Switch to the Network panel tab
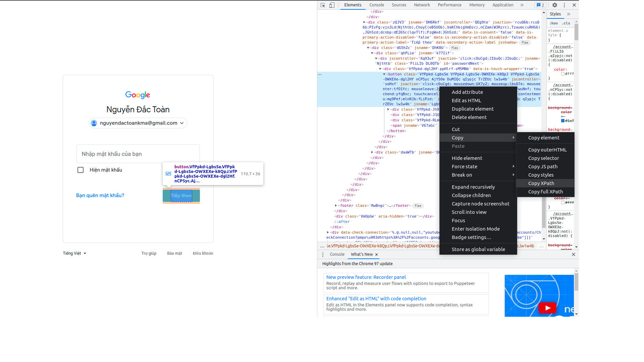Image resolution: width=644 pixels, height=362 pixels. 422,5
